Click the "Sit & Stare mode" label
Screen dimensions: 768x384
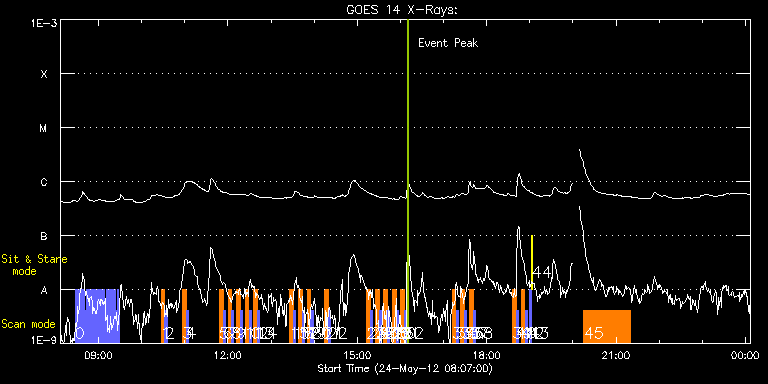point(34,265)
